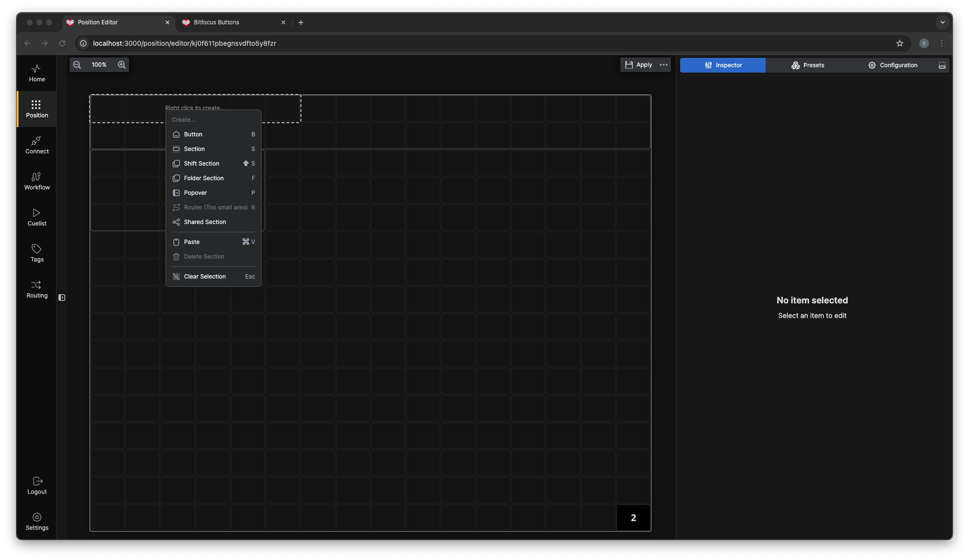Toggle the panel layout icon after Configuration

tap(942, 65)
